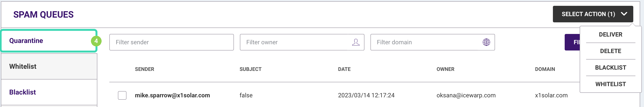Click the mike.sparrow@x1solar.com sender entry
The height and width of the screenshot is (107, 644).
click(172, 95)
